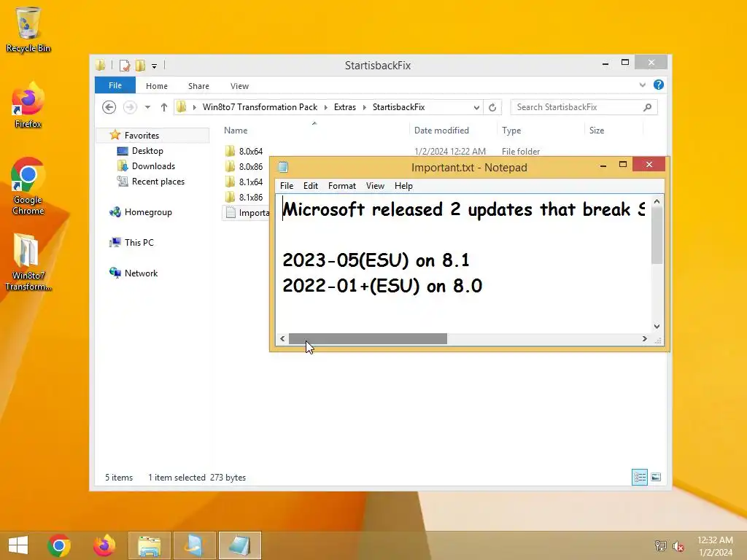Go back in Explorer navigation
747x560 pixels.
(109, 107)
